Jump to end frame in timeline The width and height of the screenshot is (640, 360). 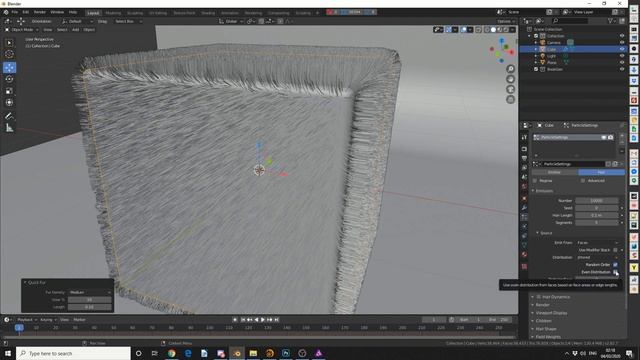(276, 320)
